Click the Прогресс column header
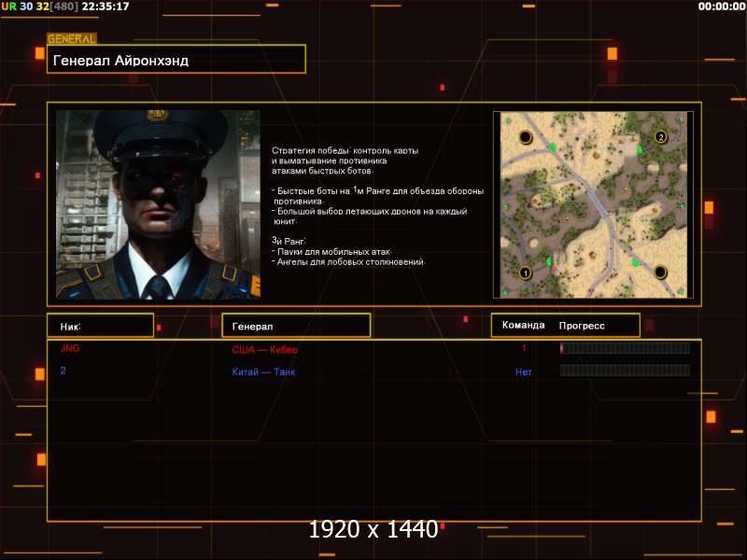 (x=582, y=326)
